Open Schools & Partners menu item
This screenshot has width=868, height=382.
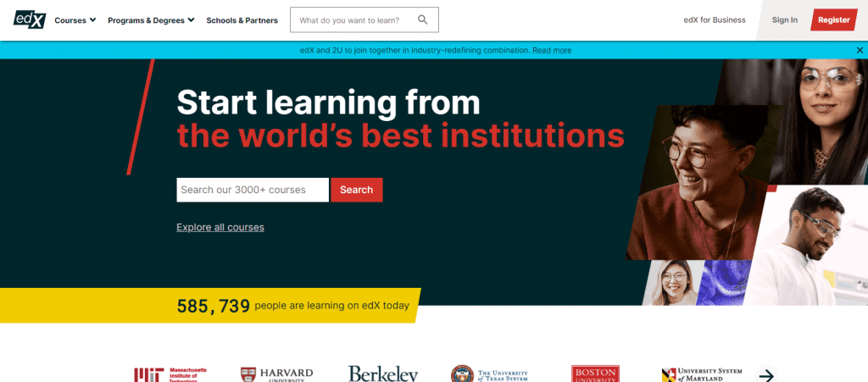coord(242,19)
